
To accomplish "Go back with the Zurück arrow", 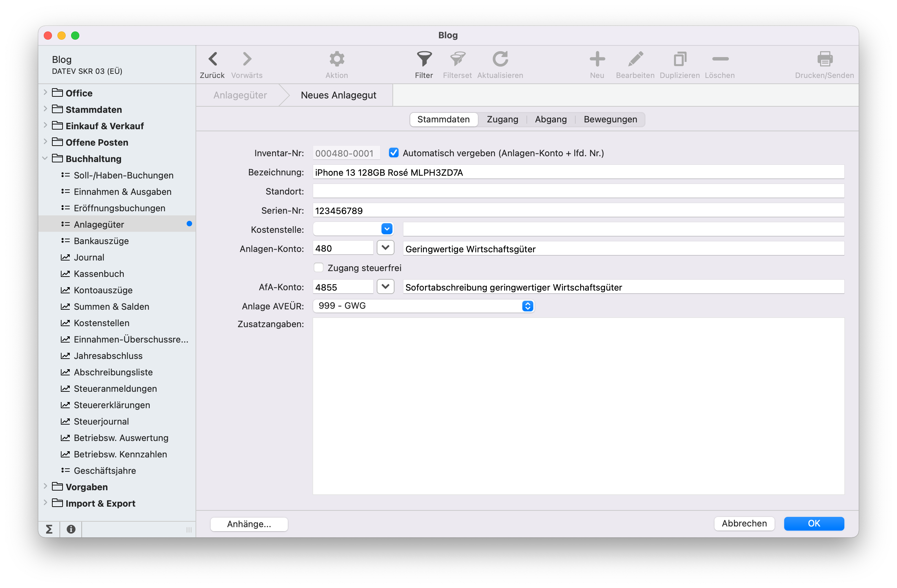I will [213, 59].
